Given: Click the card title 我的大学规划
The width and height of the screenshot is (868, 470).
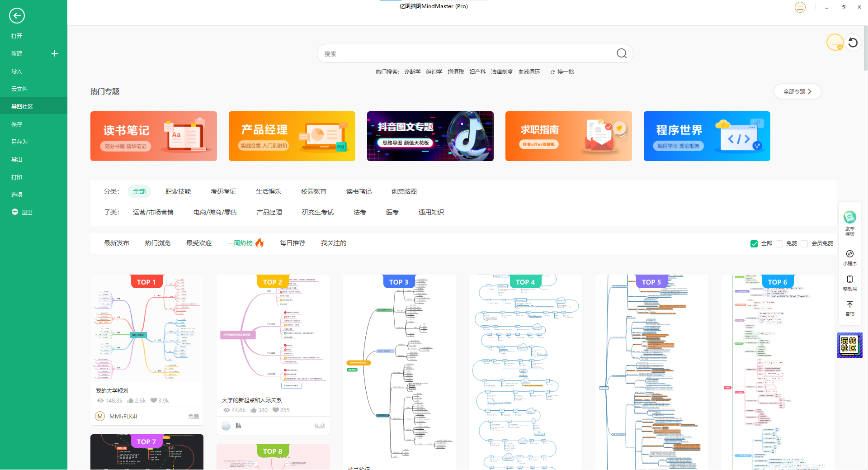Looking at the screenshot, I should (112, 390).
